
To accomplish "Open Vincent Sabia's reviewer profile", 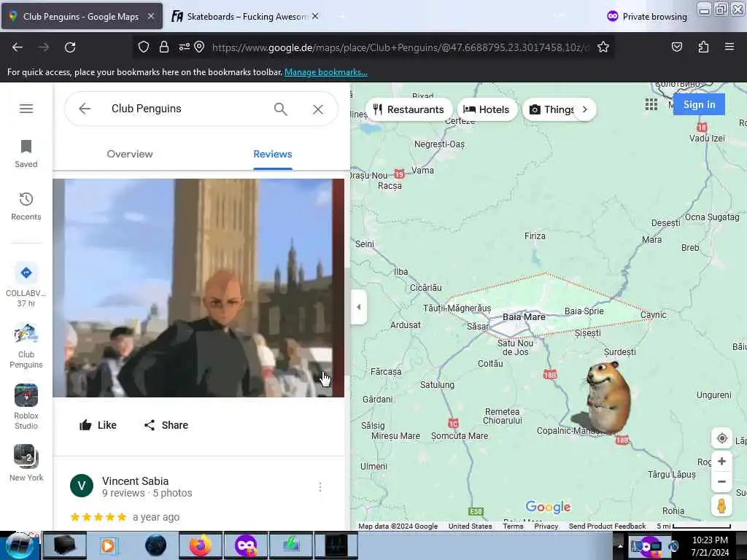I will (135, 481).
